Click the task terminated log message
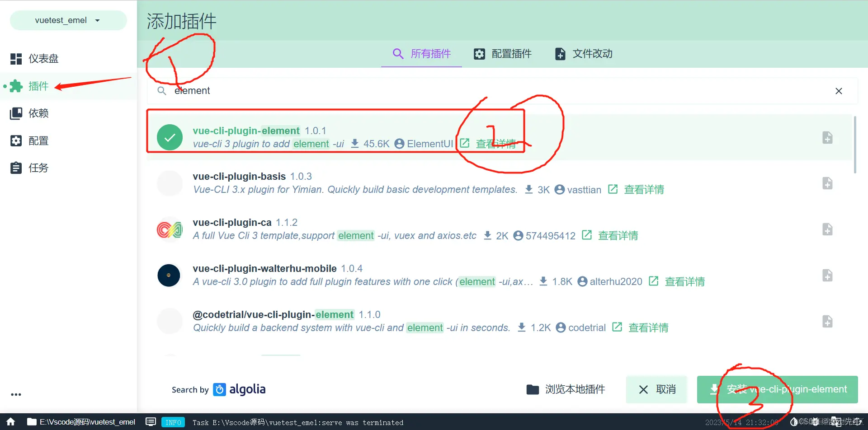Viewport: 868px width, 430px height. [298, 423]
